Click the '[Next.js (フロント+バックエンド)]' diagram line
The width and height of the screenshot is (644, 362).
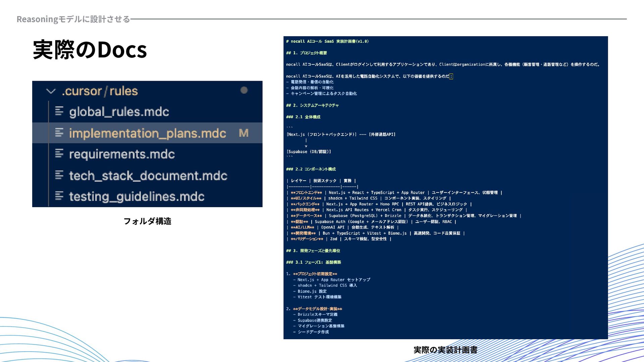pyautogui.click(x=341, y=134)
